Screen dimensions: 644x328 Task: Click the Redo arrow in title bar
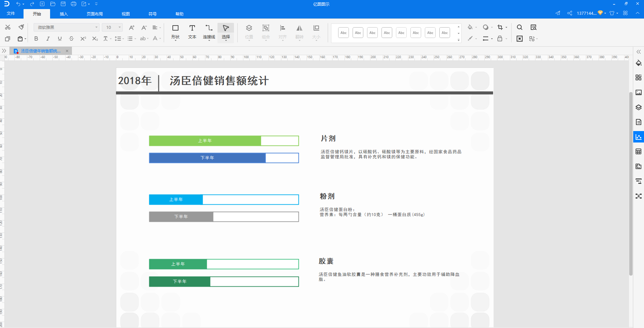tap(32, 4)
